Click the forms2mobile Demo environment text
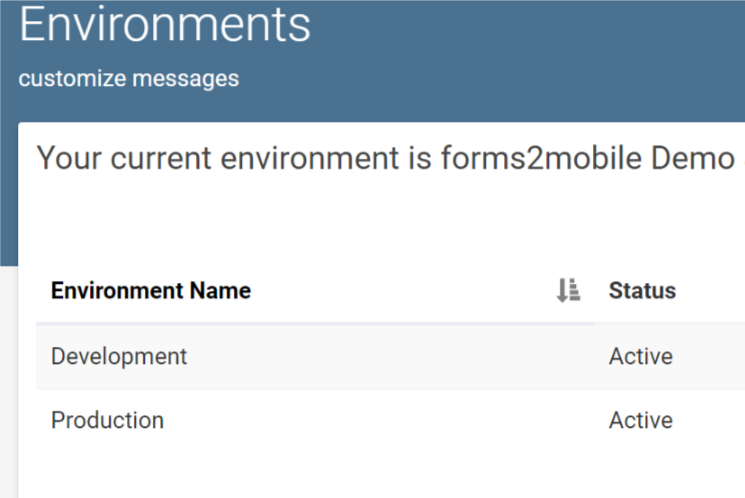This screenshot has height=498, width=745. 588,158
